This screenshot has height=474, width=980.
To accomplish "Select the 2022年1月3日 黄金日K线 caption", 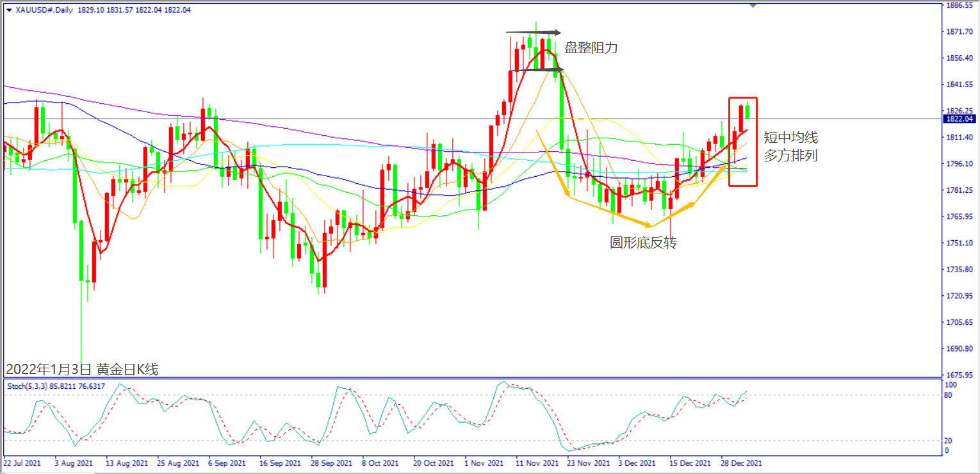I will click(x=82, y=369).
